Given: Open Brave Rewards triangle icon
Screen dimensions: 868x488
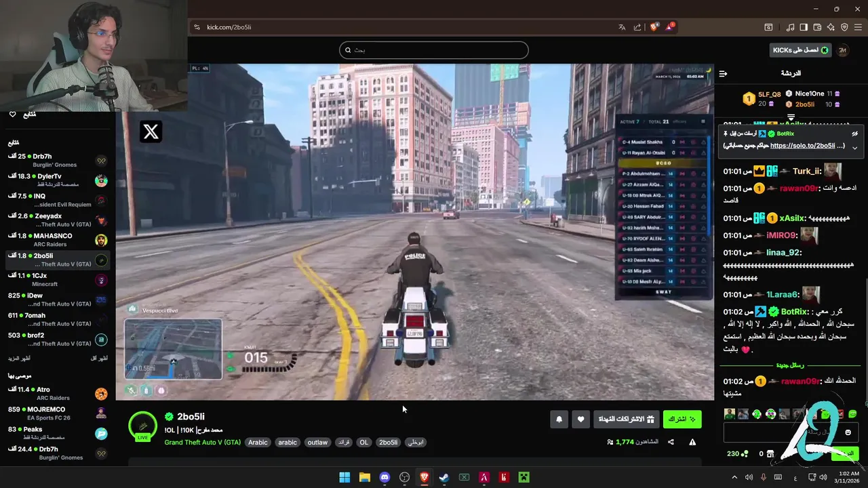Looking at the screenshot, I should [x=670, y=27].
